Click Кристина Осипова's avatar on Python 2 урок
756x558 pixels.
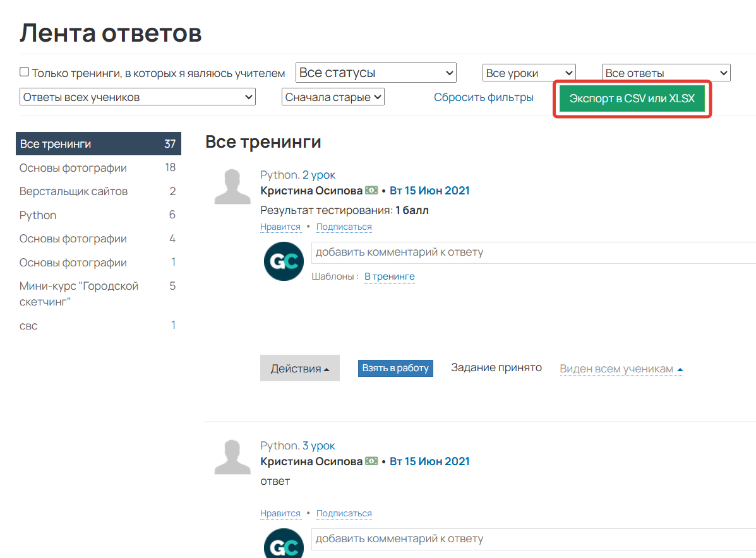click(x=232, y=186)
